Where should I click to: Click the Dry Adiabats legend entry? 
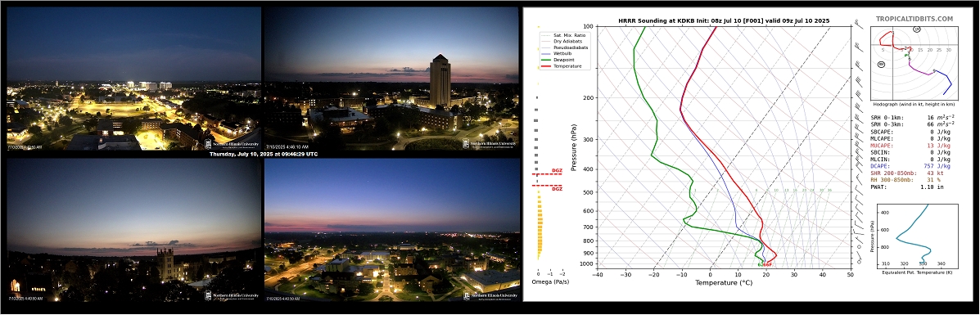tap(562, 41)
